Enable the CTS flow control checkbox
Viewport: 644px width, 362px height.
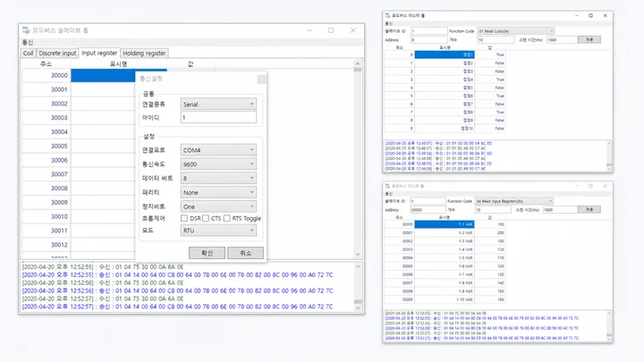(206, 218)
